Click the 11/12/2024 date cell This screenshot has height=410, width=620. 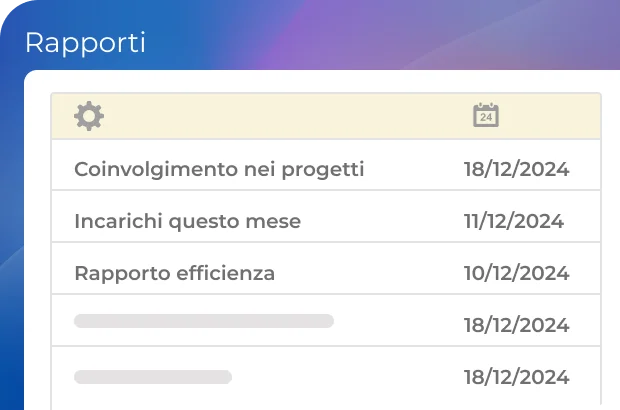tap(513, 221)
